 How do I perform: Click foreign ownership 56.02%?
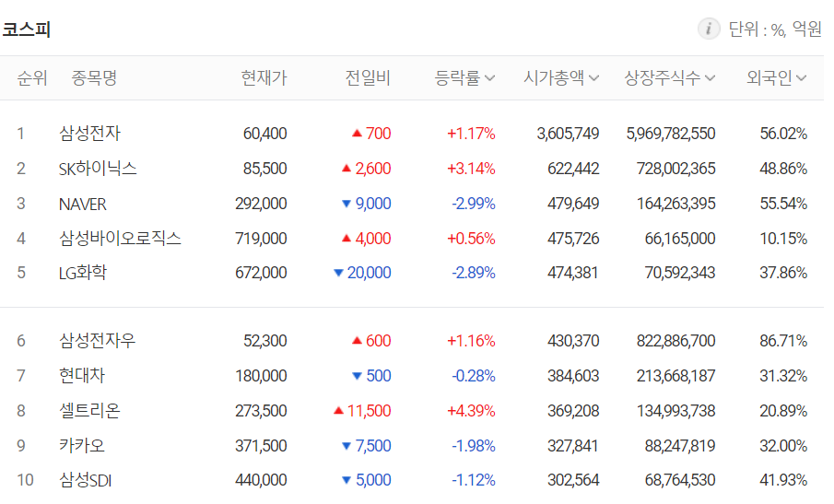[x=783, y=134]
